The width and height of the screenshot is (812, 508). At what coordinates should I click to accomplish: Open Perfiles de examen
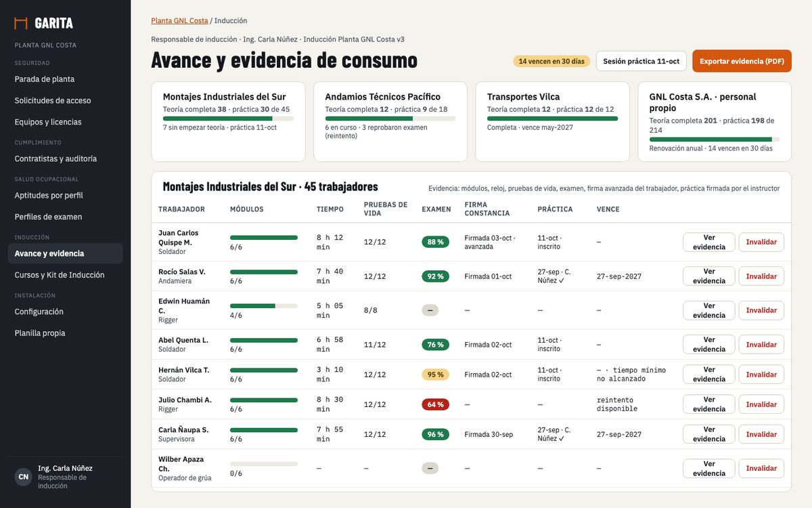coord(65,217)
